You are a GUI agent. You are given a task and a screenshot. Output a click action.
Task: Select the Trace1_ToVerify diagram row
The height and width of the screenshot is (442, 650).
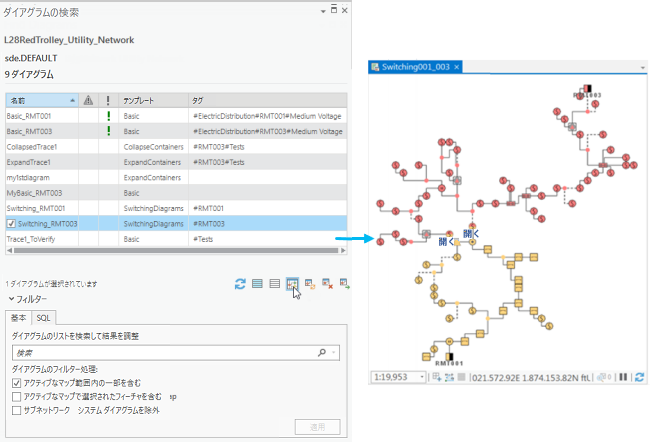[x=176, y=239]
